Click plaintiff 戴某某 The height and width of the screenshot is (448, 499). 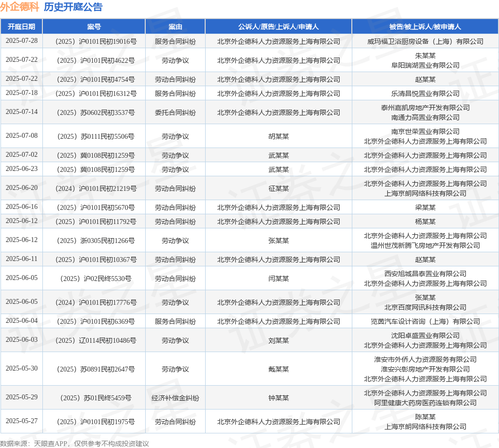coord(278,369)
